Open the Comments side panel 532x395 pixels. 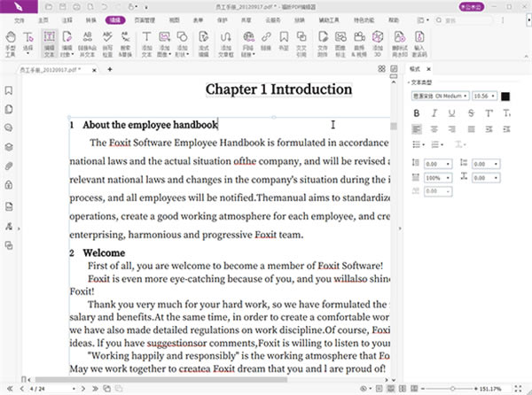[x=9, y=128]
